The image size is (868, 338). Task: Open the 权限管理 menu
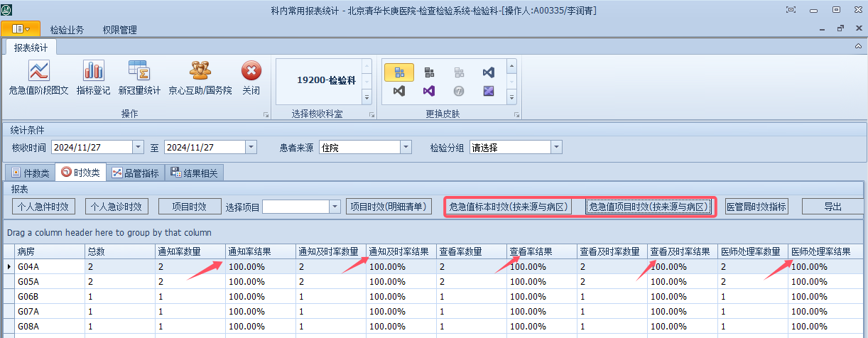point(119,30)
